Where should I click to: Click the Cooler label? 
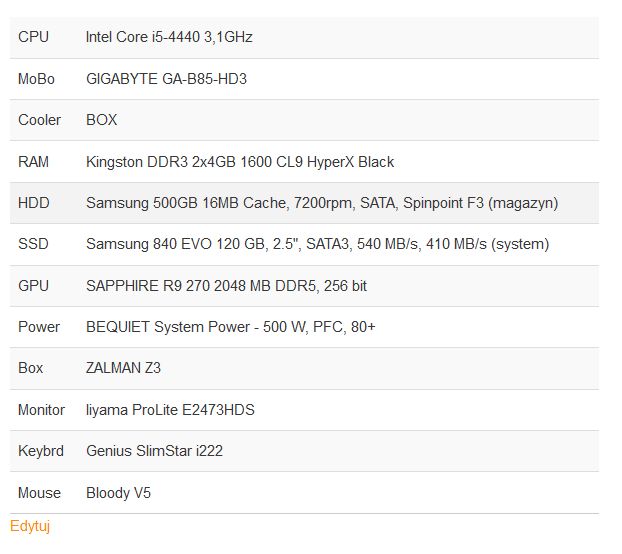pyautogui.click(x=39, y=120)
